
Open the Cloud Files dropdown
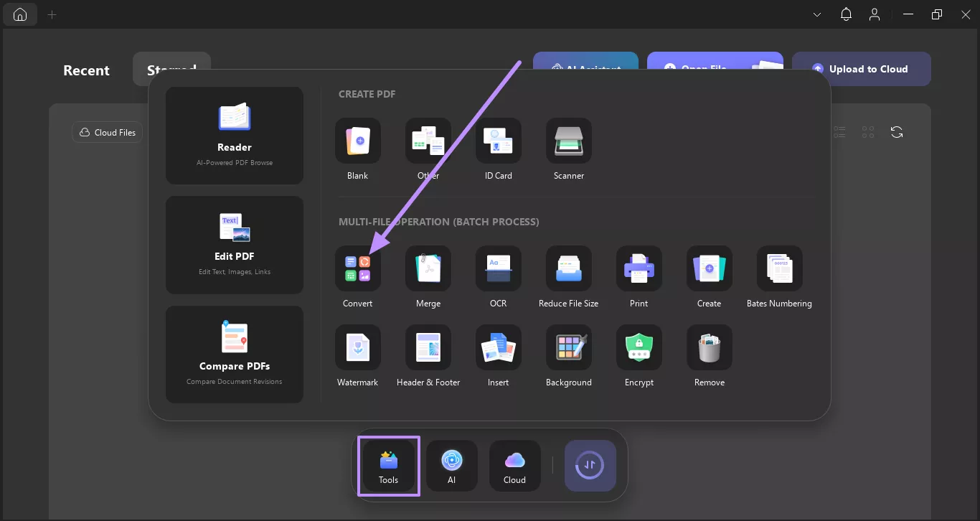tap(107, 132)
